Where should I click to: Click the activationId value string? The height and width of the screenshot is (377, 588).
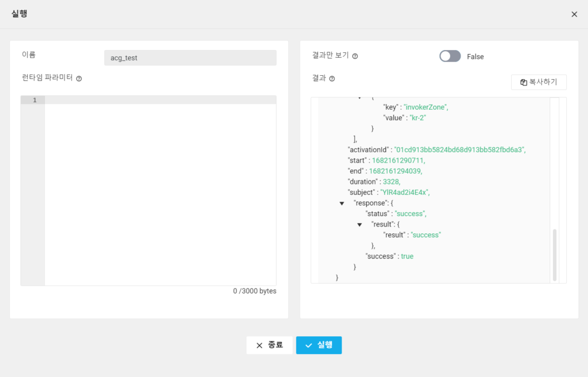tap(459, 149)
